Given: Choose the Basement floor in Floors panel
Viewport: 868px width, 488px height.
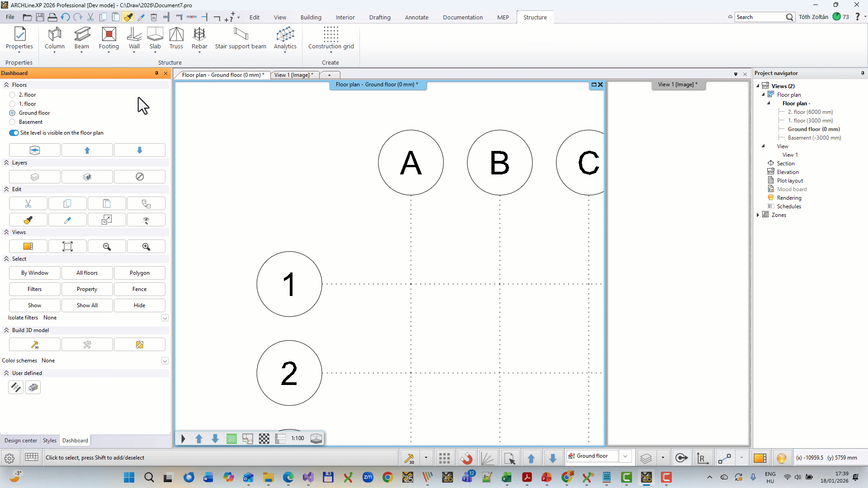Looking at the screenshot, I should click(x=12, y=122).
